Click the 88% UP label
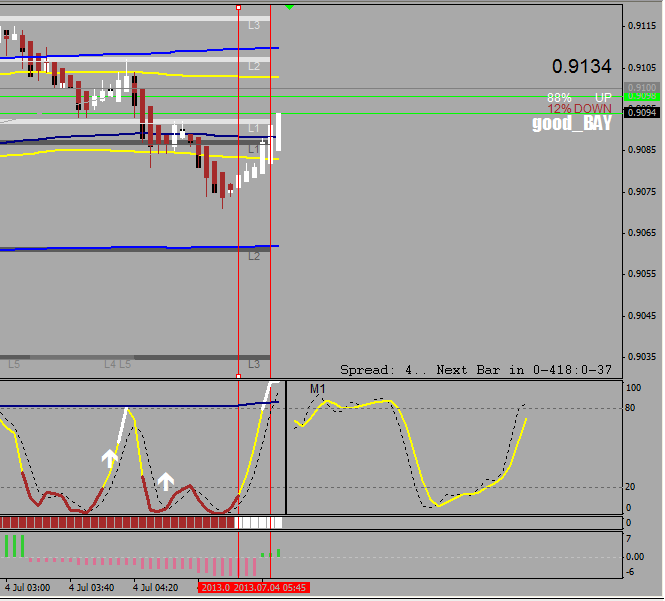Image resolution: width=665 pixels, height=601 pixels. pyautogui.click(x=579, y=98)
